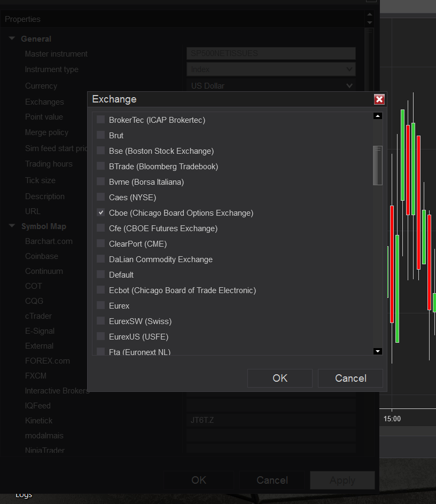Click the modalmais symbol map field

point(271,435)
